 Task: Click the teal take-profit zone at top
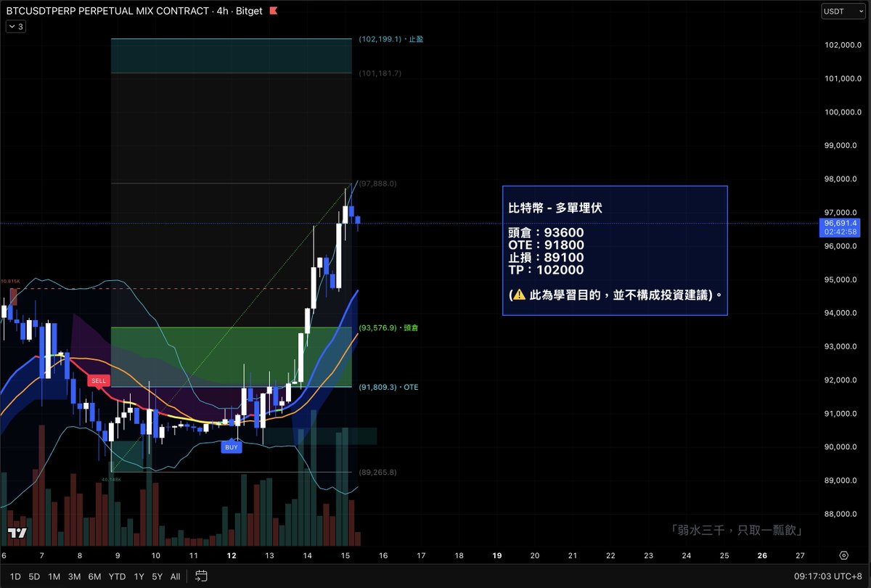[232, 56]
